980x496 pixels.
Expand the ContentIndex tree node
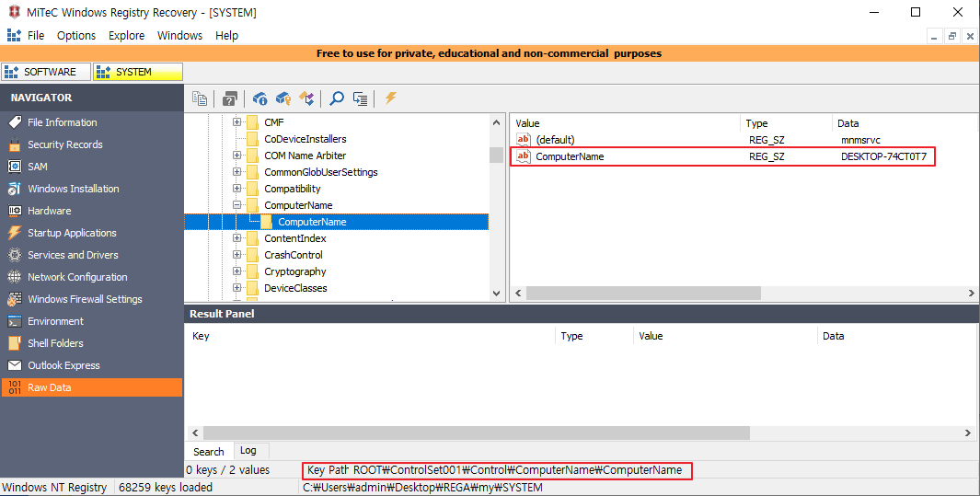(x=236, y=238)
